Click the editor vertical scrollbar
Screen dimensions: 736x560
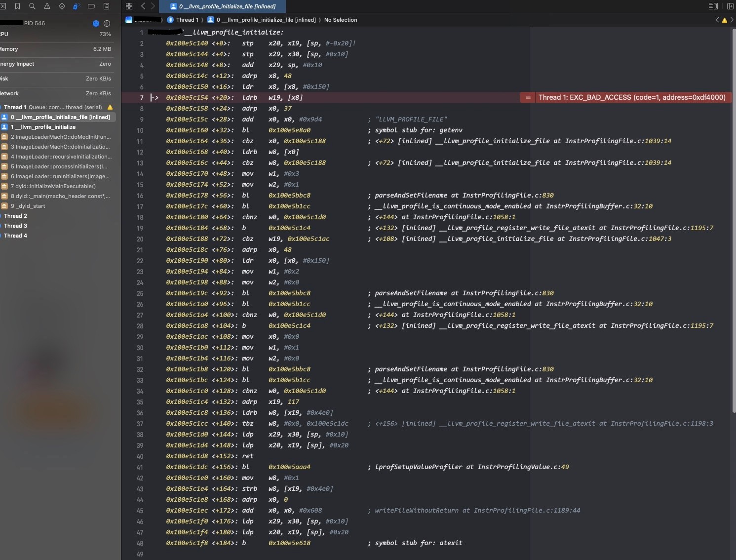point(733,222)
